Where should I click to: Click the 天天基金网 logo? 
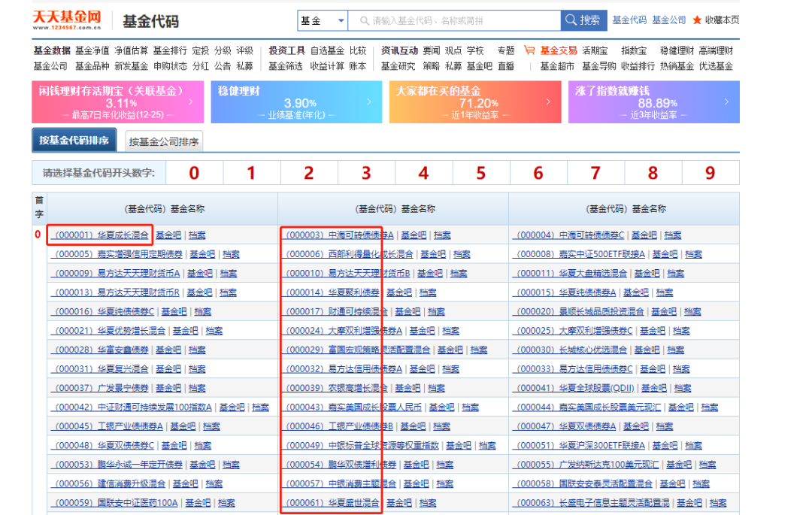point(67,20)
